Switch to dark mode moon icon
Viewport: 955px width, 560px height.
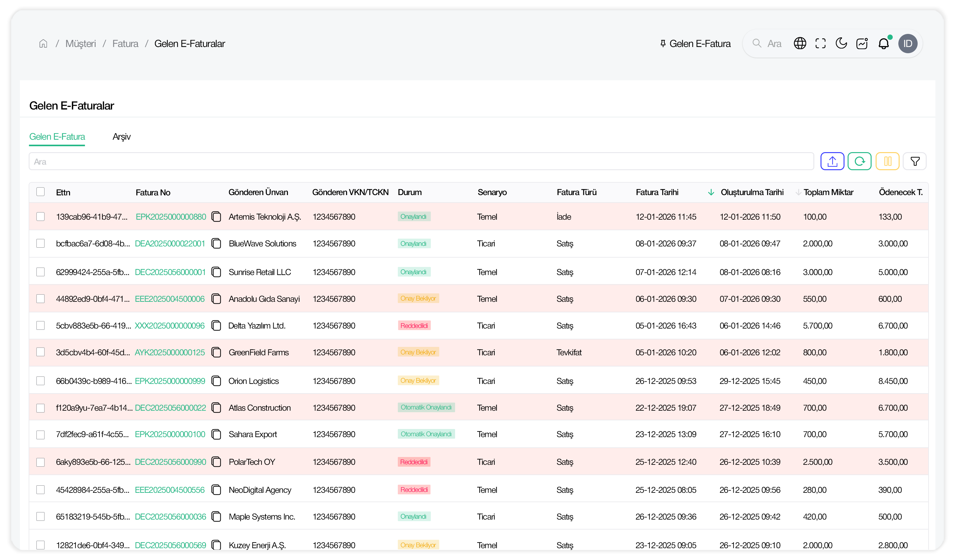[x=841, y=44]
